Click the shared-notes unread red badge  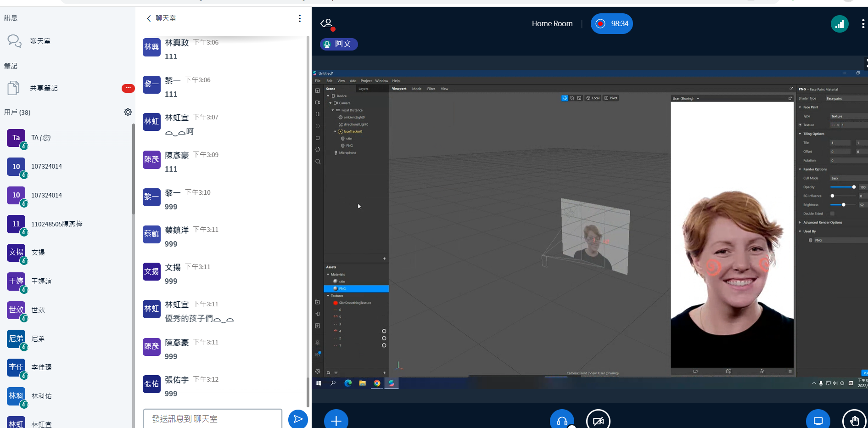(x=128, y=88)
